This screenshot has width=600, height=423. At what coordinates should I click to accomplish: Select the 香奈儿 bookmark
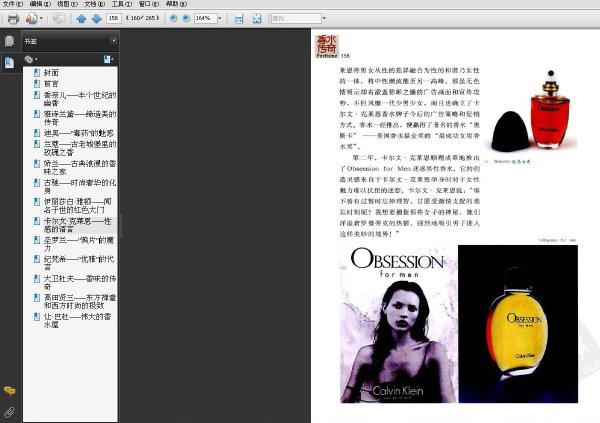coord(80,99)
